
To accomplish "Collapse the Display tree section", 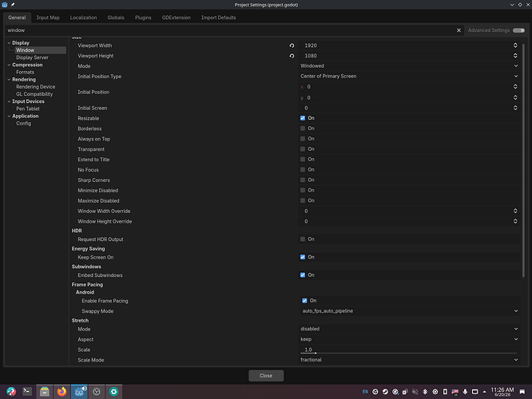I will click(x=9, y=43).
